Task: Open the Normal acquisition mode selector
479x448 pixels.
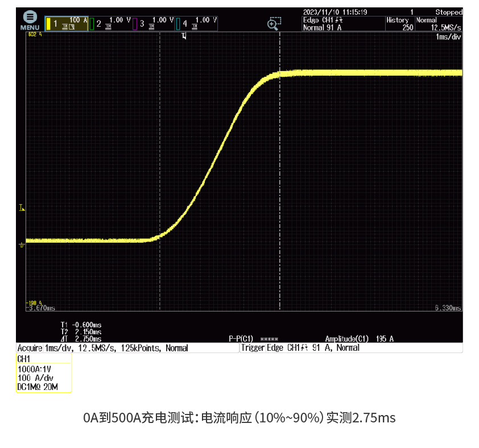Action: click(x=427, y=19)
